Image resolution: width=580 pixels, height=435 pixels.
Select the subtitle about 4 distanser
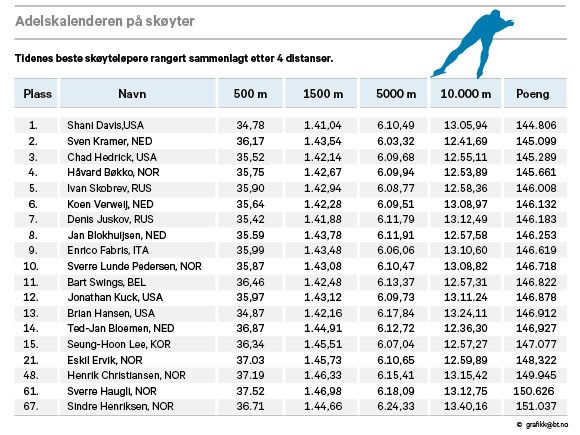click(x=174, y=58)
